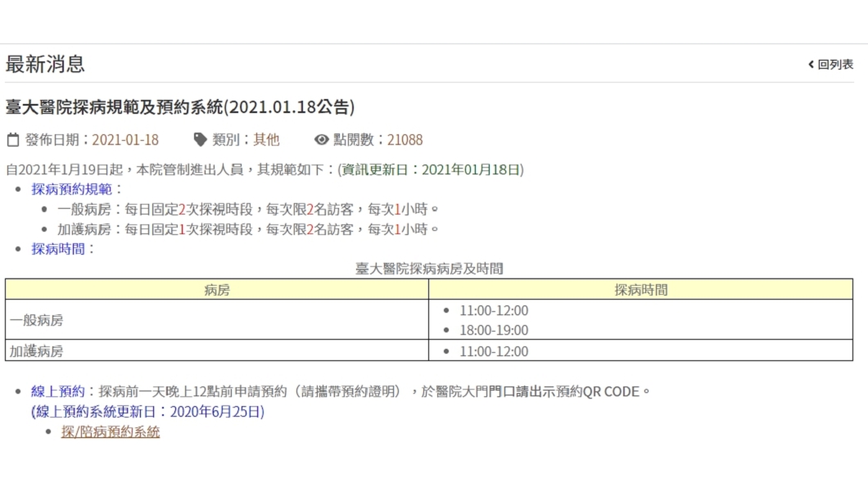Click the view count 21088
This screenshot has height=488, width=868.
pyautogui.click(x=405, y=139)
